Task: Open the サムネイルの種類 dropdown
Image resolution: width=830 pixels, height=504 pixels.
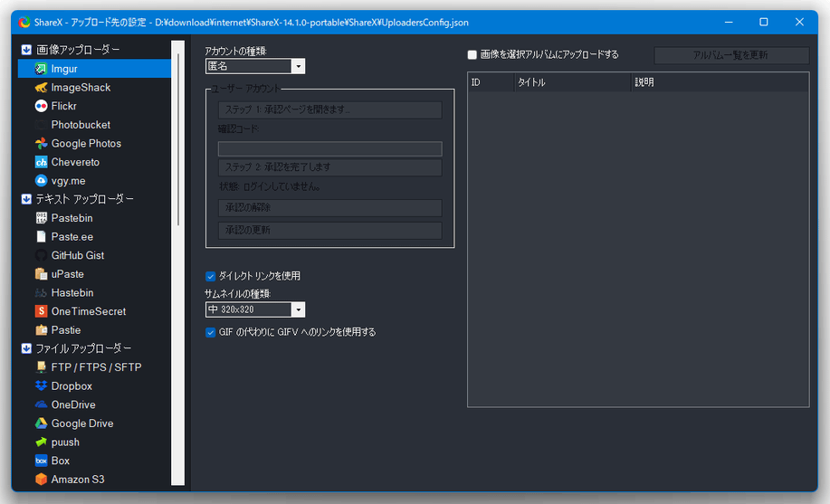Action: [255, 309]
